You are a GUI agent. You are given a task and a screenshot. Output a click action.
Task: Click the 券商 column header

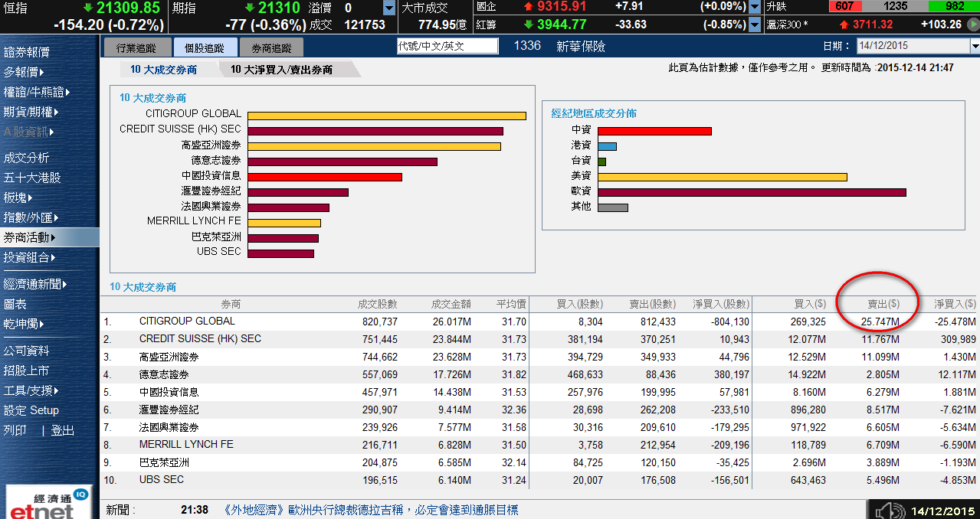pos(231,304)
